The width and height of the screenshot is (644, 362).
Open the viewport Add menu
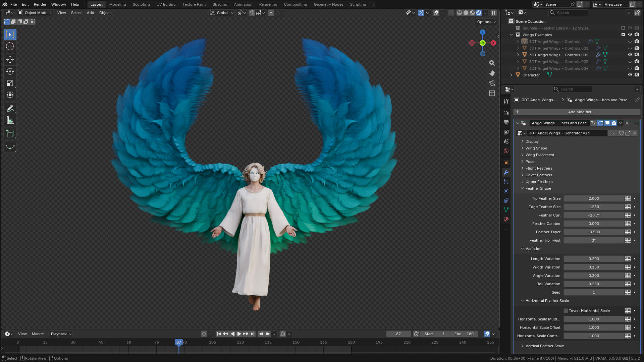pos(91,13)
